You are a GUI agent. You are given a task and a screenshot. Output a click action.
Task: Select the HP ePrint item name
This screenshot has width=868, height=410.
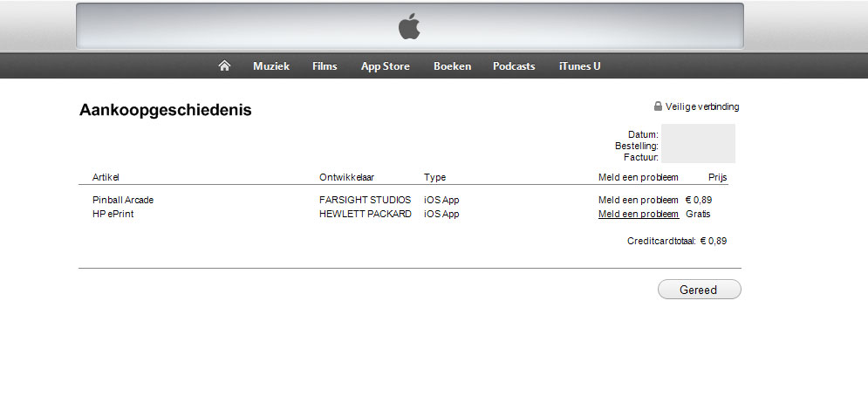pyautogui.click(x=113, y=214)
